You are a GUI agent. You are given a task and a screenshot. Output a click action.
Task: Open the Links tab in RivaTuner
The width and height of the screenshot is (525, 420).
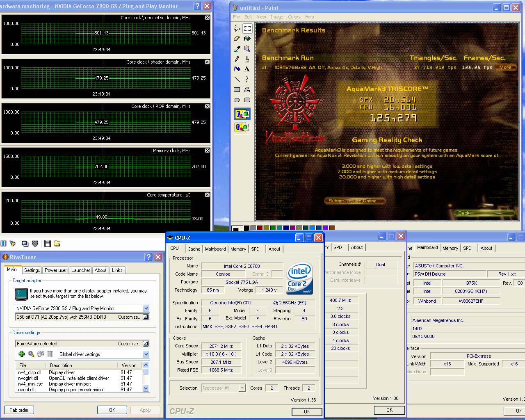(x=117, y=270)
